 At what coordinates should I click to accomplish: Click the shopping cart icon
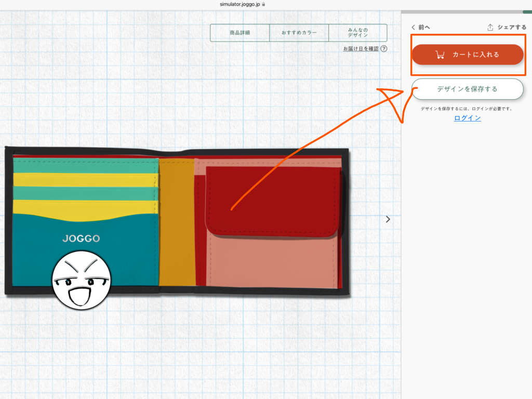(440, 55)
